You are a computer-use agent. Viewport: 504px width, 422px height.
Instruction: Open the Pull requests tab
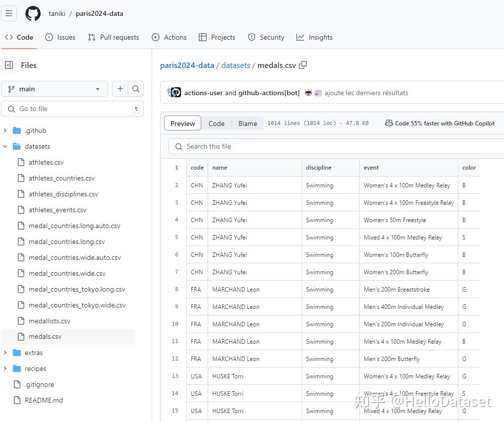(113, 37)
